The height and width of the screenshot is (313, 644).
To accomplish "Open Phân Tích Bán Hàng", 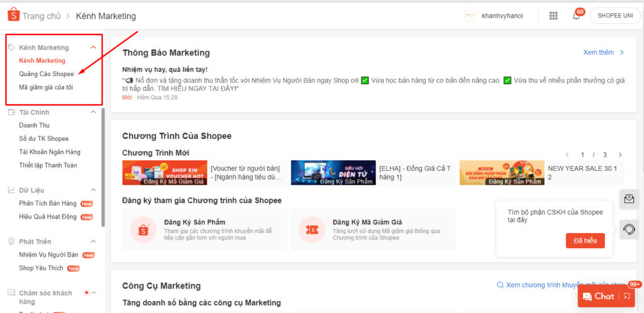I will tap(48, 204).
